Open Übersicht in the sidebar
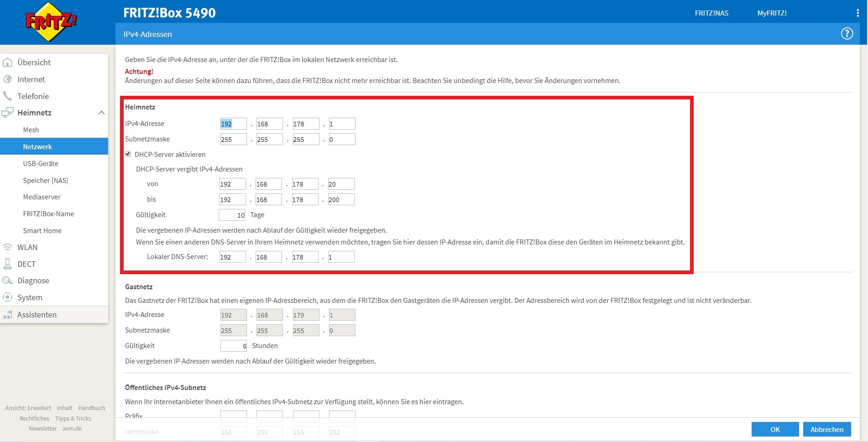Viewport: 868px width, 442px height. pyautogui.click(x=34, y=62)
